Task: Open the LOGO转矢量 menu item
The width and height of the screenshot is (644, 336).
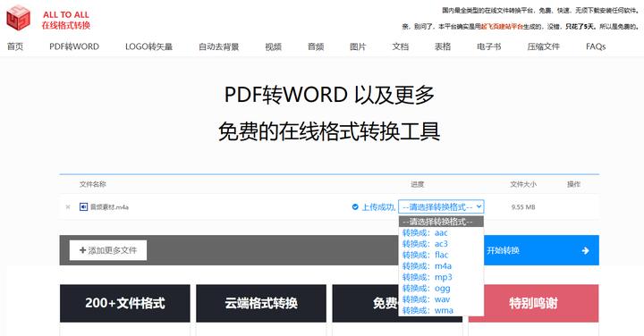Action: (148, 46)
